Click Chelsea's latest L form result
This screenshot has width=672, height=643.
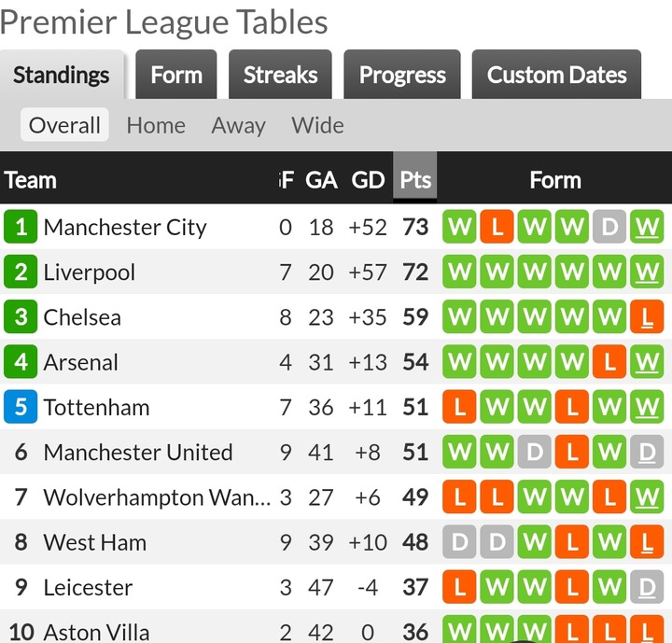click(647, 316)
